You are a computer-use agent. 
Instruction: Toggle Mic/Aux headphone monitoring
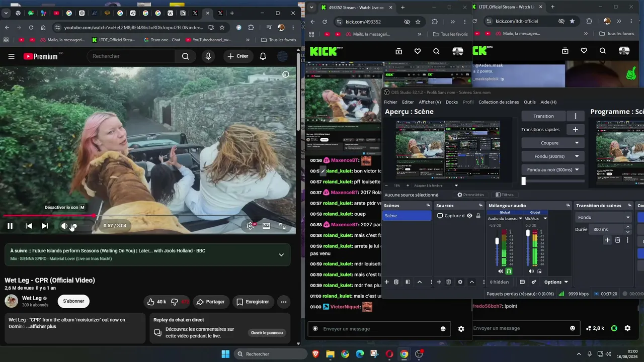click(539, 271)
